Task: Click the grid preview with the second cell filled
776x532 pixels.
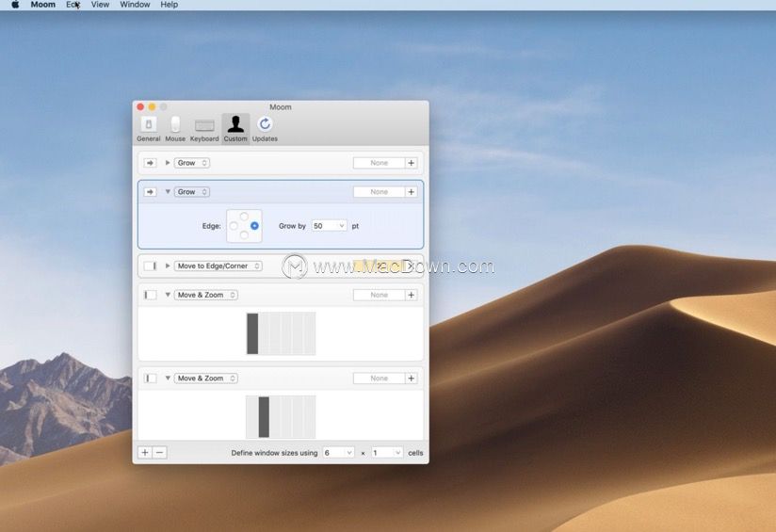Action: [x=281, y=417]
